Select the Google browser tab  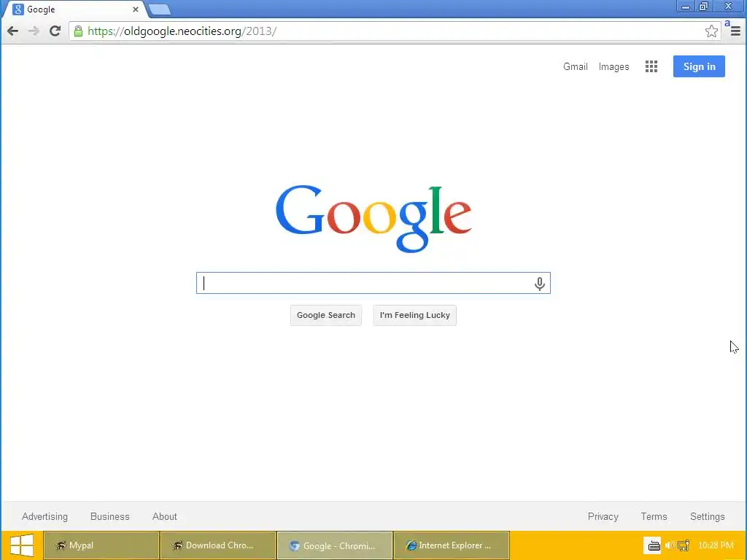click(x=76, y=9)
